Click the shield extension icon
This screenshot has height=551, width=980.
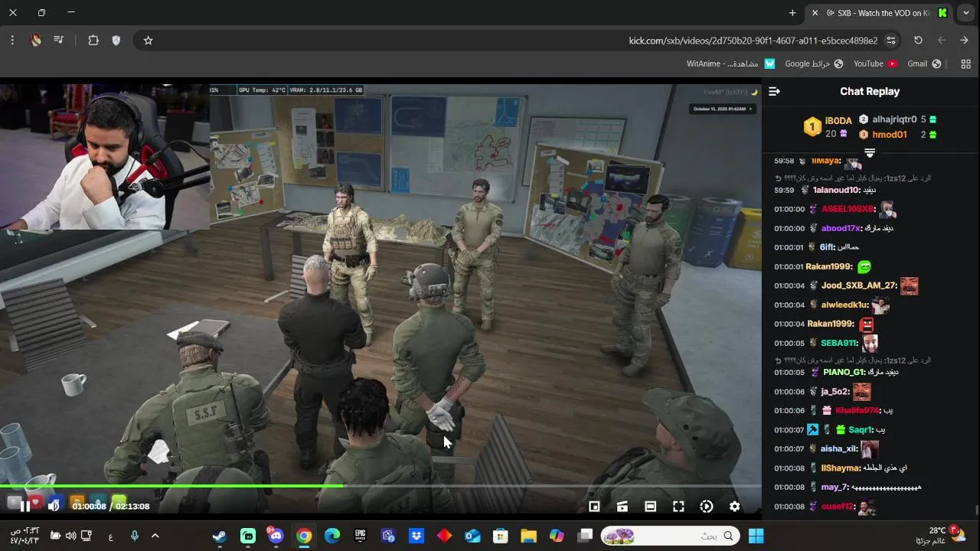click(116, 41)
